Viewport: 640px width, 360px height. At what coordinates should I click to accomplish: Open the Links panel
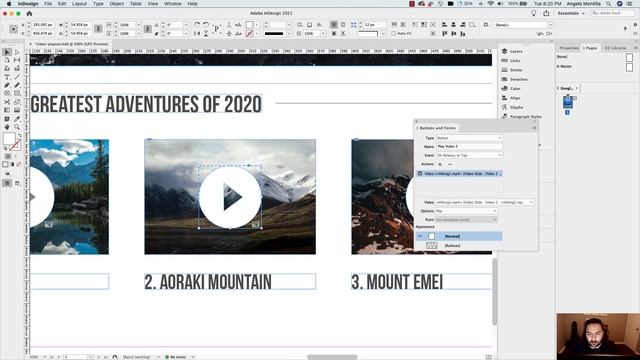click(x=511, y=60)
